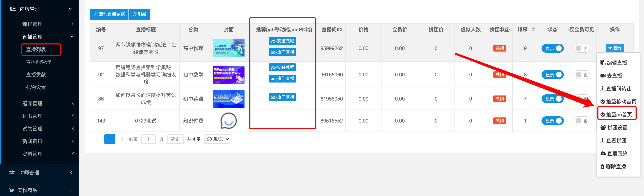Click category 初中数学

coord(193,75)
